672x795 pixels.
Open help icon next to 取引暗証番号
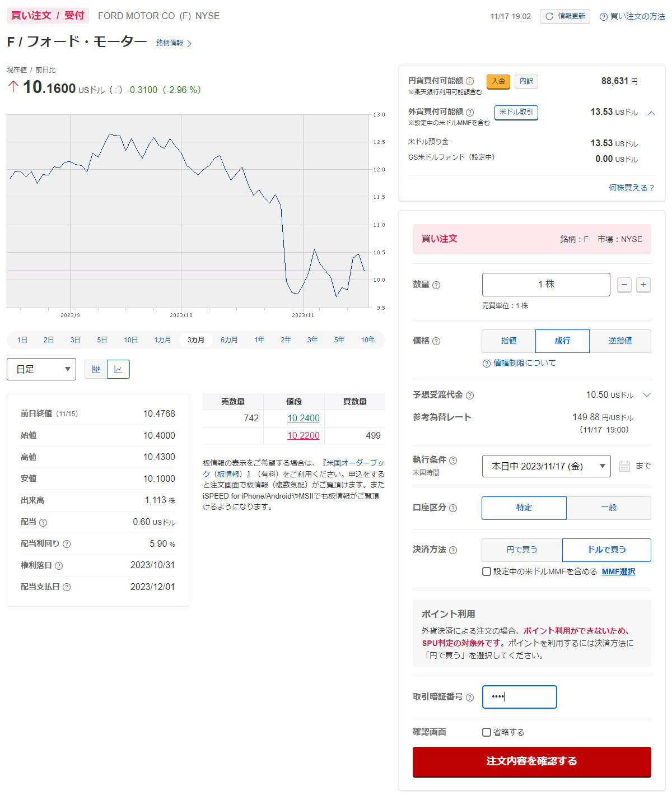[x=470, y=698]
